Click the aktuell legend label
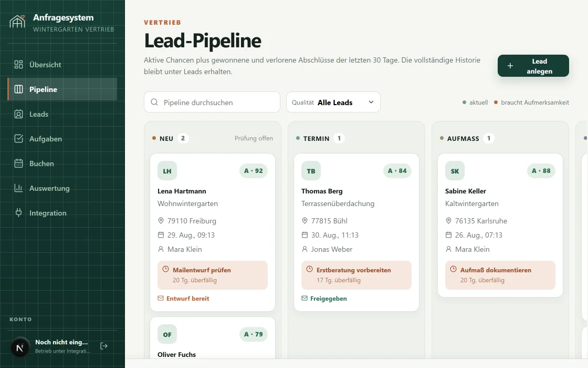The image size is (588, 368). pos(478,103)
